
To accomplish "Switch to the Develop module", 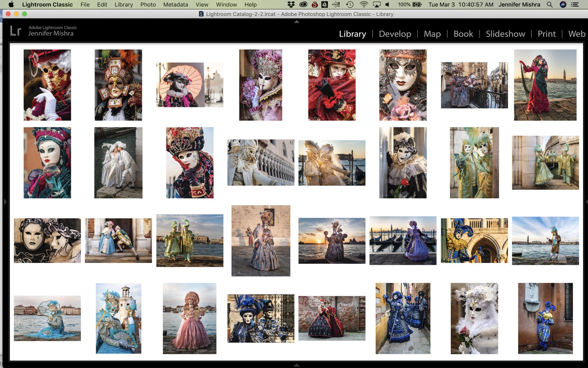I will click(x=395, y=34).
